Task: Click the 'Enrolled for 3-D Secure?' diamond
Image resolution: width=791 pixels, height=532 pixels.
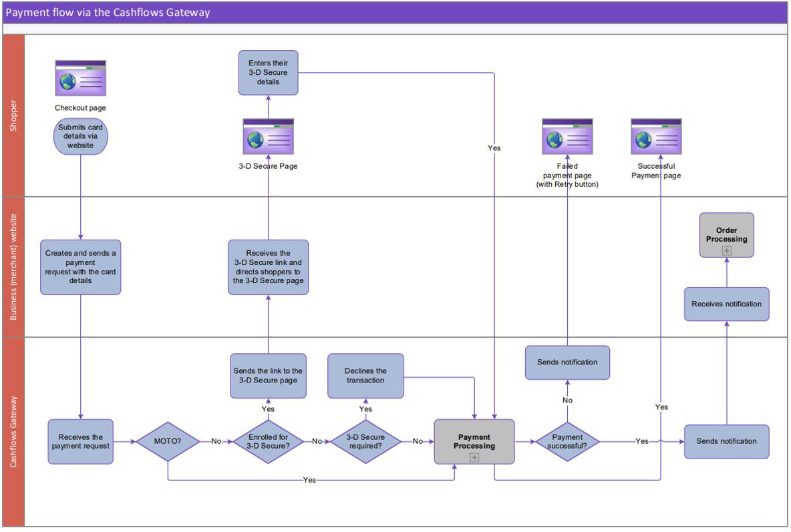Action: (x=269, y=442)
